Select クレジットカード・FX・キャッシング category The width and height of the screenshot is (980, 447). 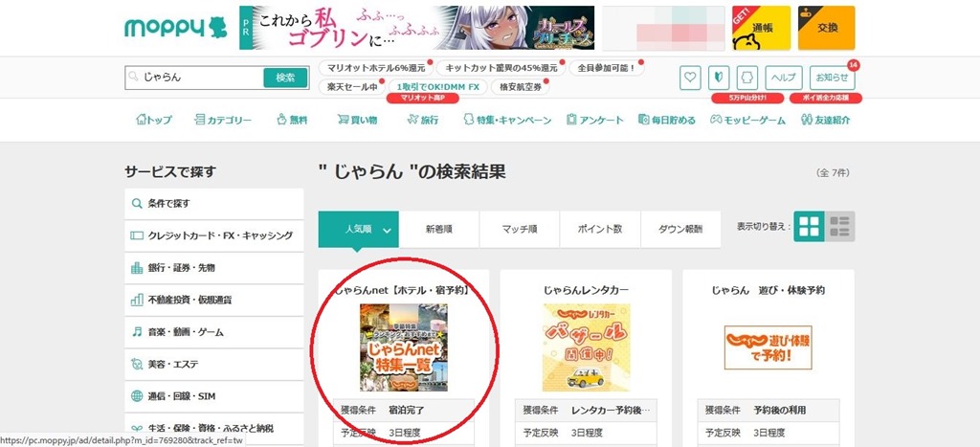click(213, 235)
